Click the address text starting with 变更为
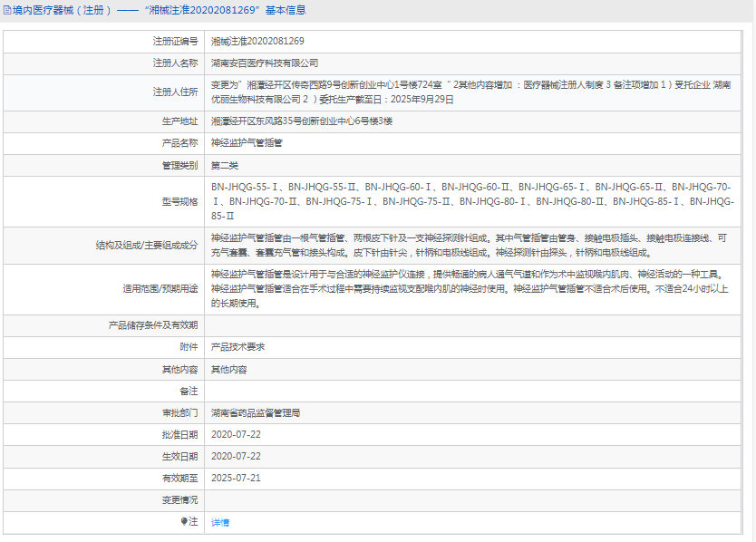This screenshot has width=756, height=542. tap(471, 92)
